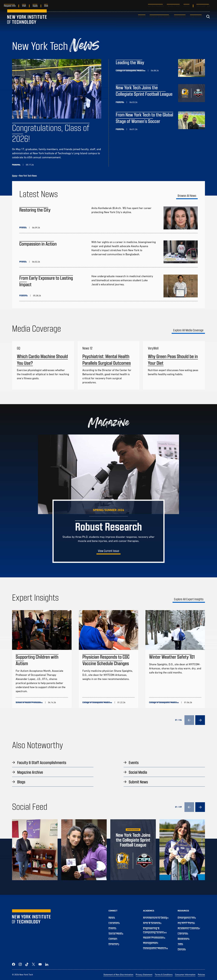Click Leading the Way building thumbnail
This screenshot has width=217, height=980.
(x=192, y=68)
